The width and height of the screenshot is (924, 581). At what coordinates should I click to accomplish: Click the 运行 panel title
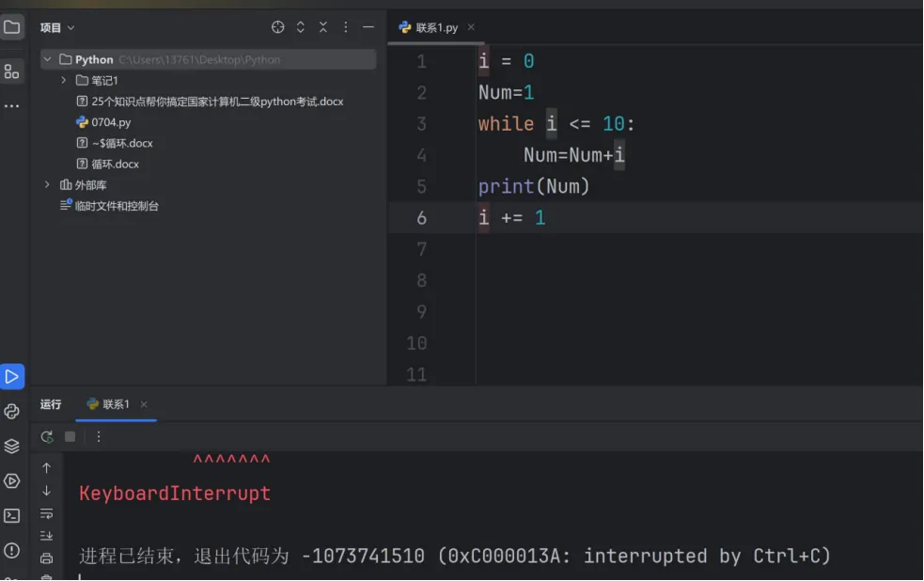point(51,404)
